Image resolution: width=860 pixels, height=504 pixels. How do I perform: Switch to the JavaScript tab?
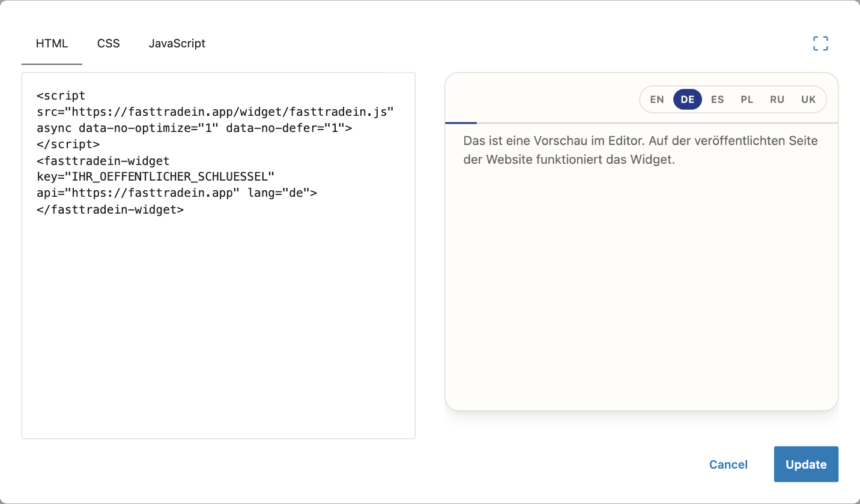coord(177,44)
